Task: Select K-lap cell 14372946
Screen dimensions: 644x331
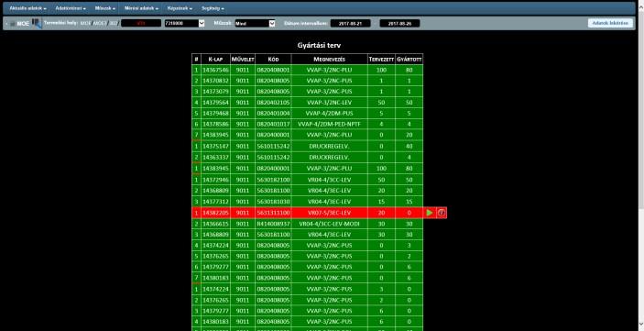Action: 215,180
